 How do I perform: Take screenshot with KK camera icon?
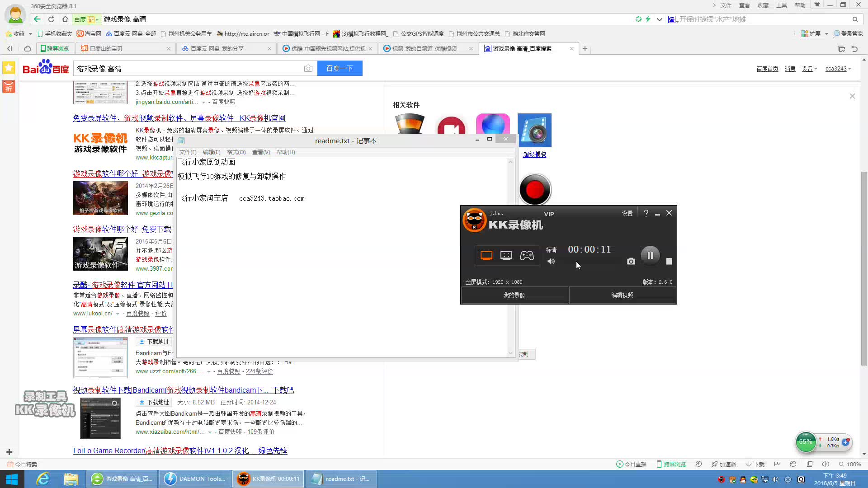(x=631, y=262)
